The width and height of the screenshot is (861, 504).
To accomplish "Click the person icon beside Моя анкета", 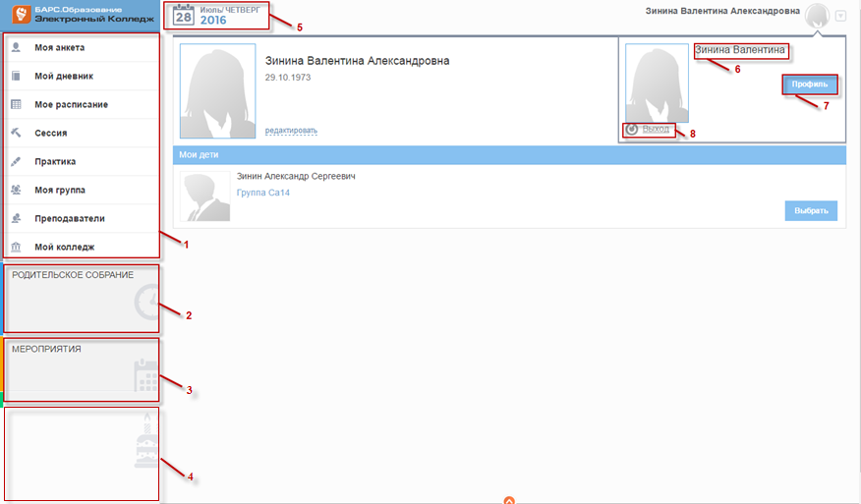I will [x=17, y=47].
